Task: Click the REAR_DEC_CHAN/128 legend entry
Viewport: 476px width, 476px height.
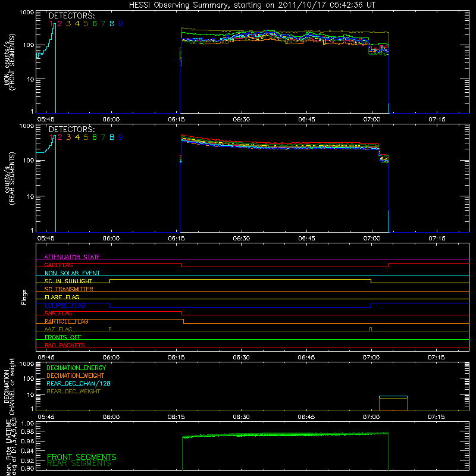Action: click(79, 384)
